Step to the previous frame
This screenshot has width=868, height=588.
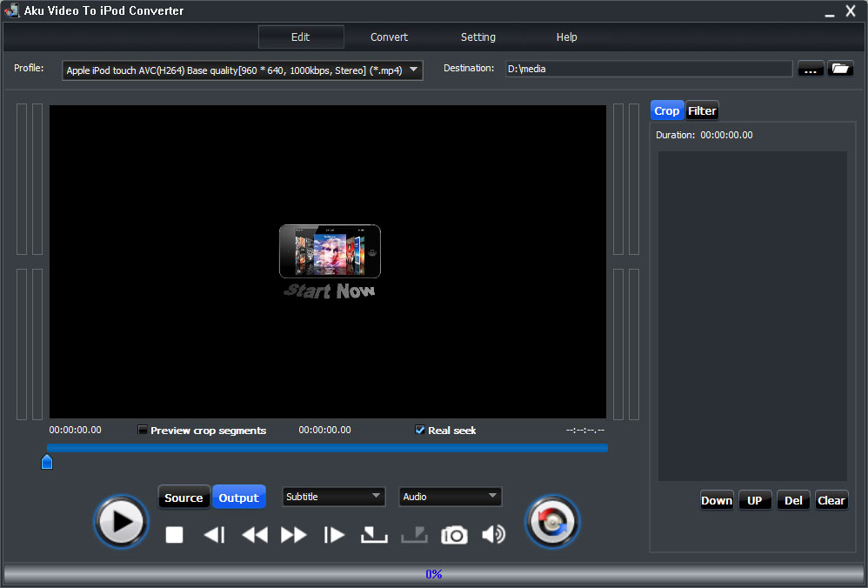tap(214, 535)
